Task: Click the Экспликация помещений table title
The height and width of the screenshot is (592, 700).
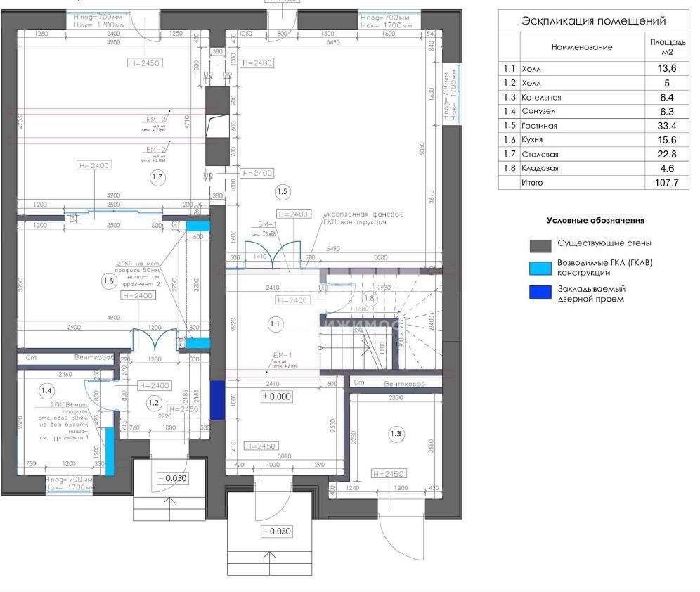Action: [x=593, y=21]
